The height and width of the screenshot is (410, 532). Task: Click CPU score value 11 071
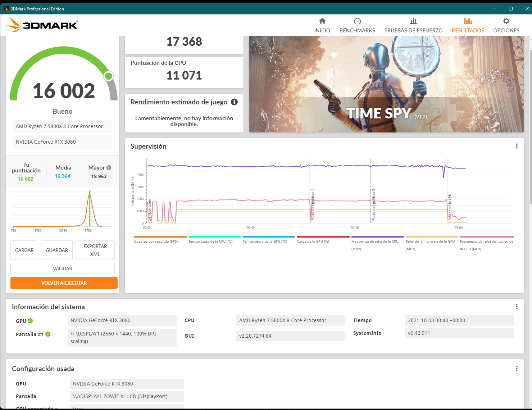click(184, 76)
